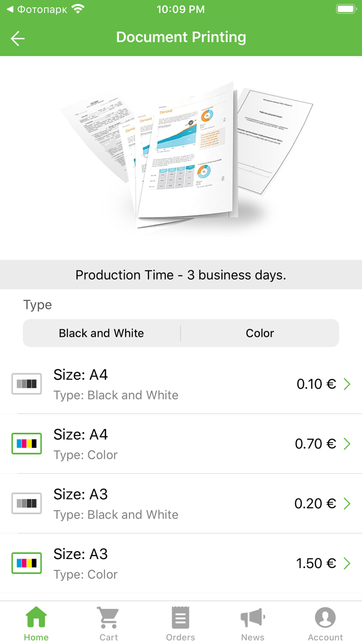Tap the Orders receipt icon

[x=180, y=617]
